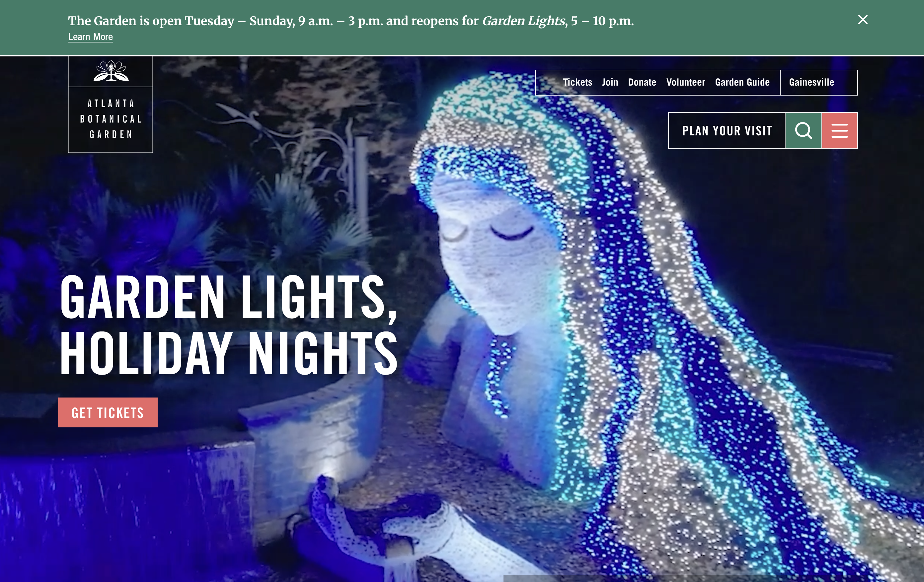Open the Garden Guide link
The image size is (924, 582).
(x=742, y=82)
